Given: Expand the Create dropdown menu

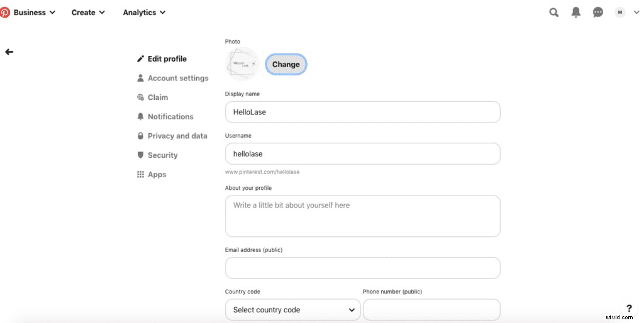Looking at the screenshot, I should (88, 12).
